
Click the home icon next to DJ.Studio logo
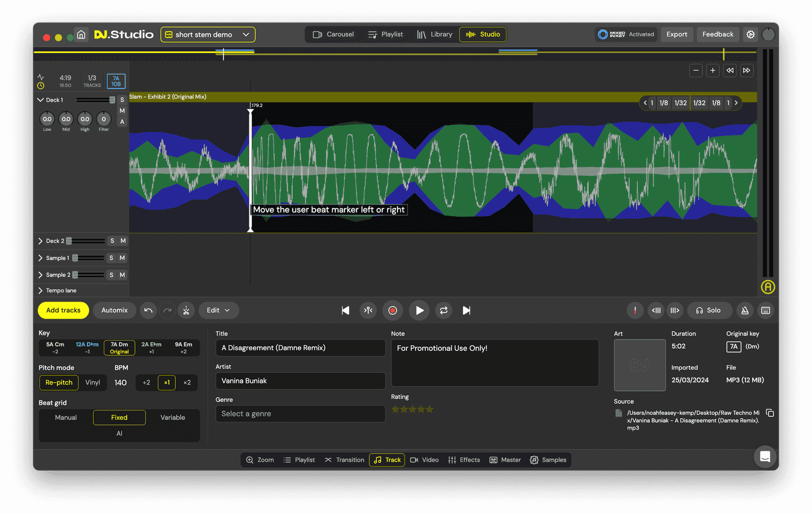81,34
